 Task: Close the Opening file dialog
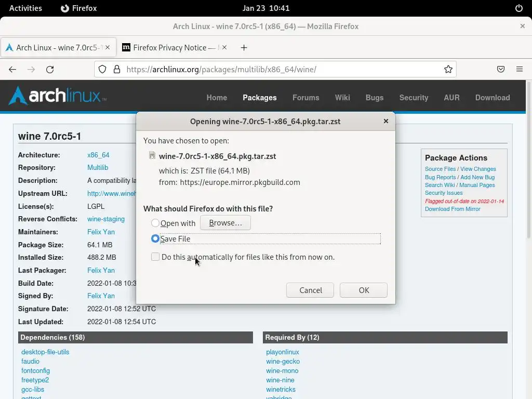(x=386, y=121)
